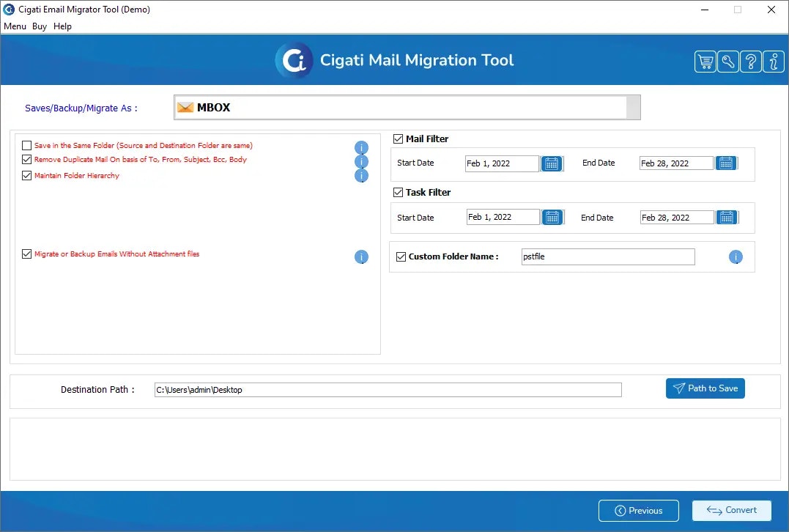Open Task Filter Start Date calendar picker
The width and height of the screenshot is (789, 532).
[x=552, y=217]
